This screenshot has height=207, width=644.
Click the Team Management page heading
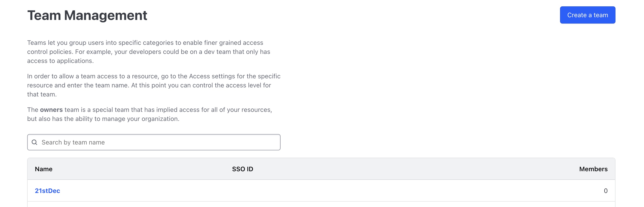pos(87,16)
